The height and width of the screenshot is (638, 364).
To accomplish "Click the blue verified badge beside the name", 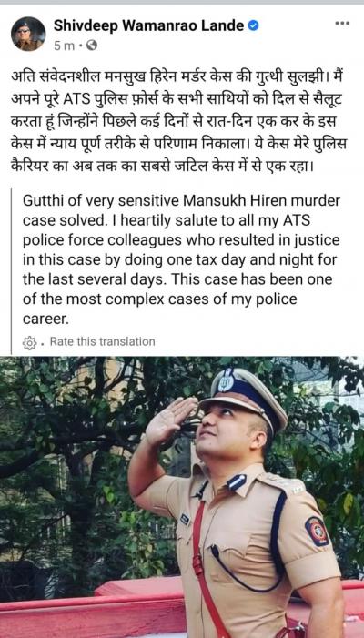I will [x=253, y=26].
